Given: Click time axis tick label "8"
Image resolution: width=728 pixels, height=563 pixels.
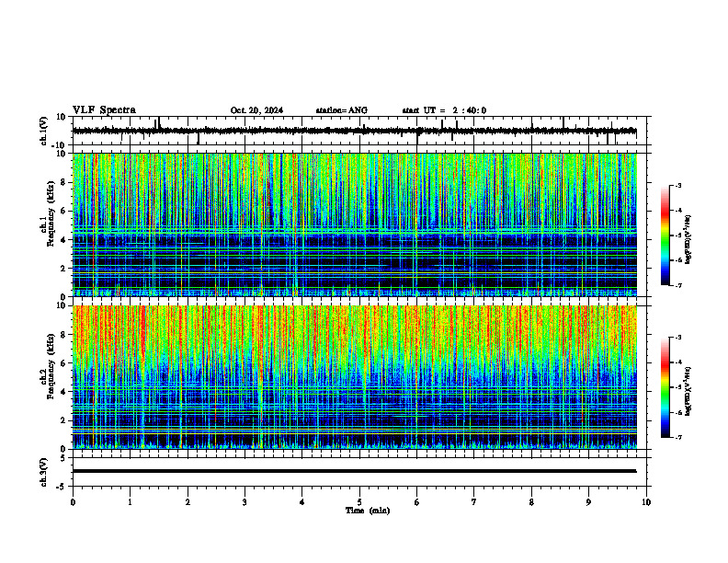Looking at the screenshot, I should coord(531,502).
